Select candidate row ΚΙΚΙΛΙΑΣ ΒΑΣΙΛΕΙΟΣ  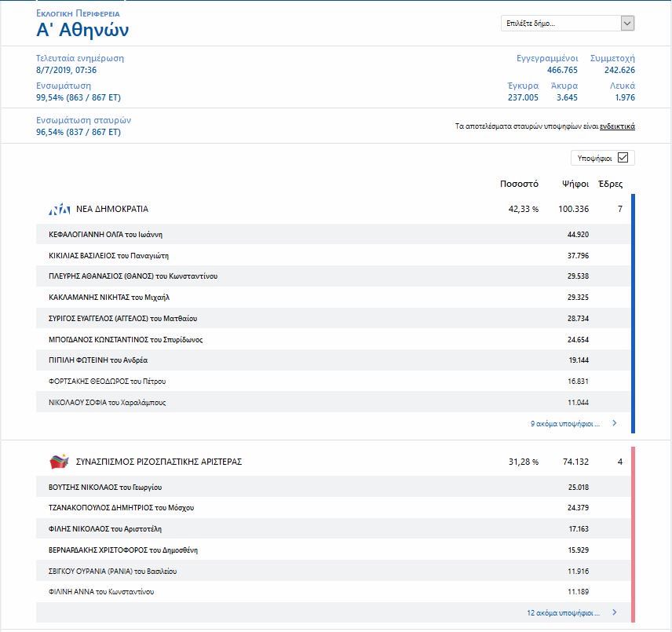coord(334,255)
